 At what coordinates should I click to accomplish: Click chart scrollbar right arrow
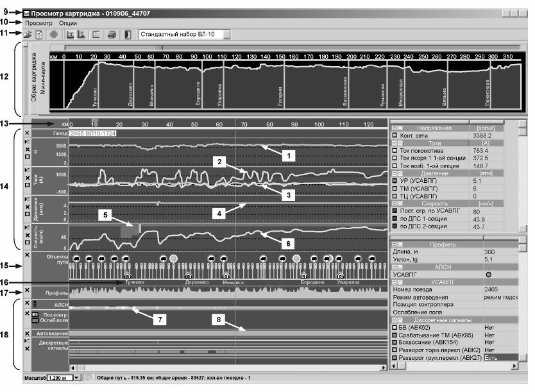384,368
